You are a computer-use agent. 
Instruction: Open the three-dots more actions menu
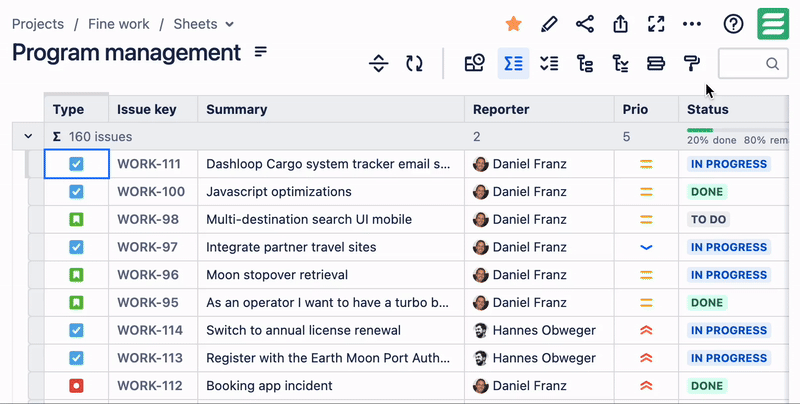click(x=692, y=24)
